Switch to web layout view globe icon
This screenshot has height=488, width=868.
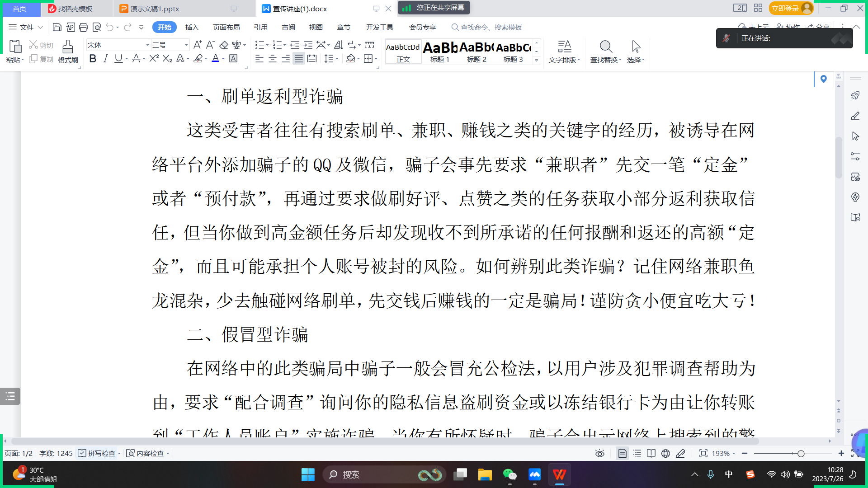coord(665,453)
